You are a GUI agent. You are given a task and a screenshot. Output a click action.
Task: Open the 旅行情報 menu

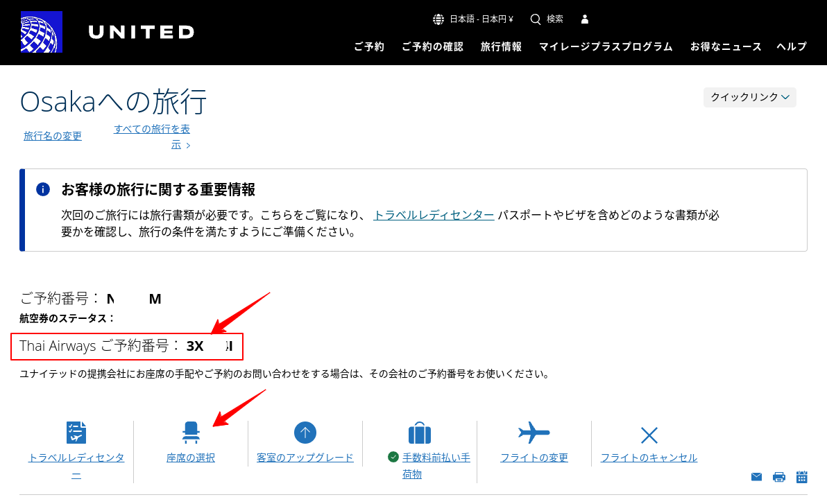click(x=501, y=47)
